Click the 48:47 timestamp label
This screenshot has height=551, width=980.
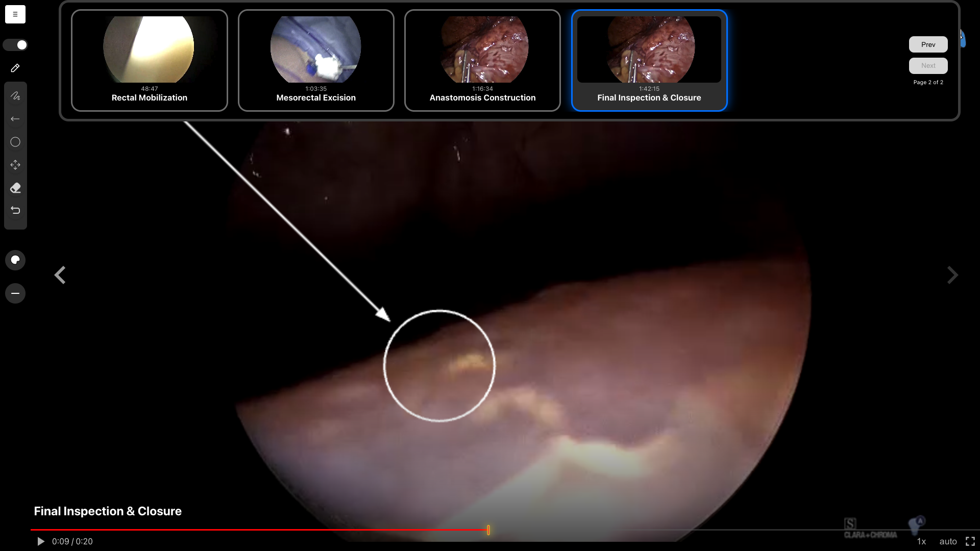150,89
